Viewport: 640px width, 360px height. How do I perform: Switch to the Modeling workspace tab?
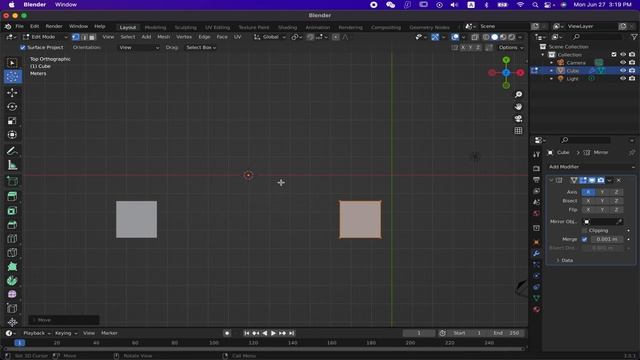coord(156,27)
